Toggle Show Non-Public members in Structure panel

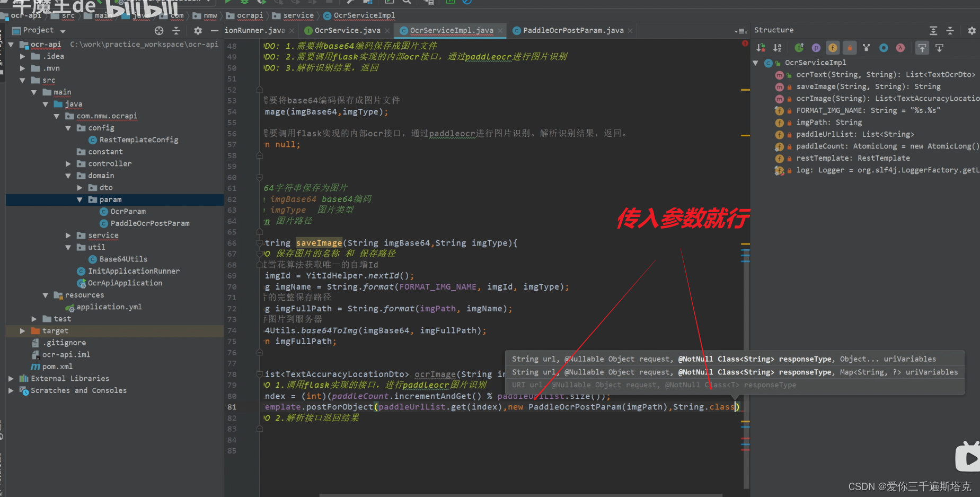pyautogui.click(x=850, y=48)
